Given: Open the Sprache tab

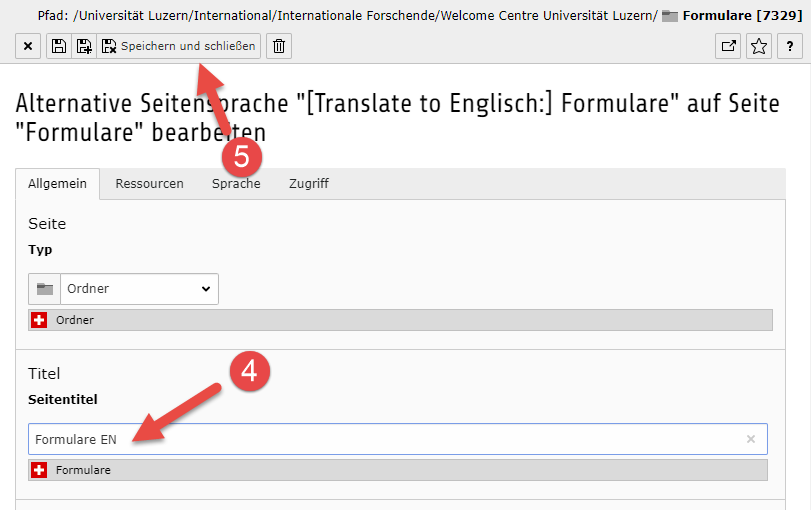Looking at the screenshot, I should 236,184.
